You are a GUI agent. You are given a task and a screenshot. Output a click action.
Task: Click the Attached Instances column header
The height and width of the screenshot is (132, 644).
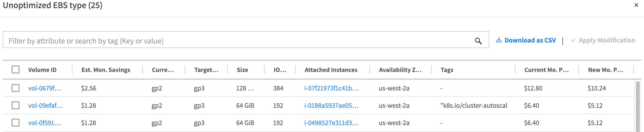point(331,70)
